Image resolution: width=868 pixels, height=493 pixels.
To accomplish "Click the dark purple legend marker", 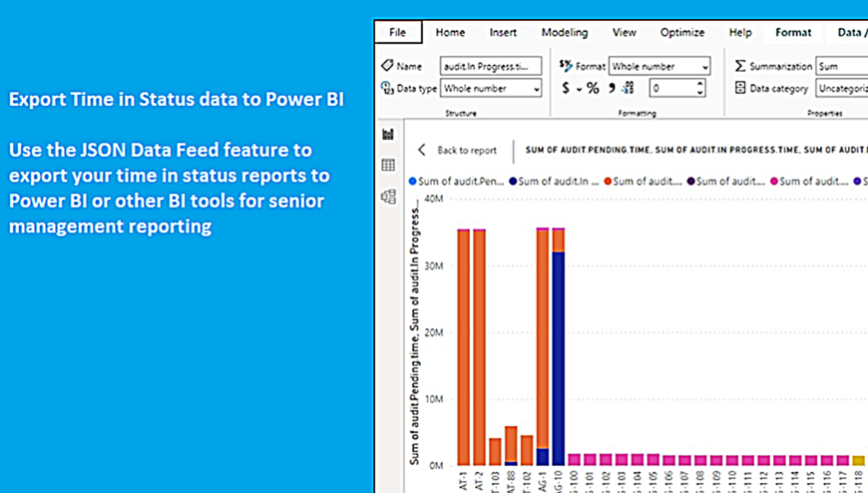I will pyautogui.click(x=690, y=182).
